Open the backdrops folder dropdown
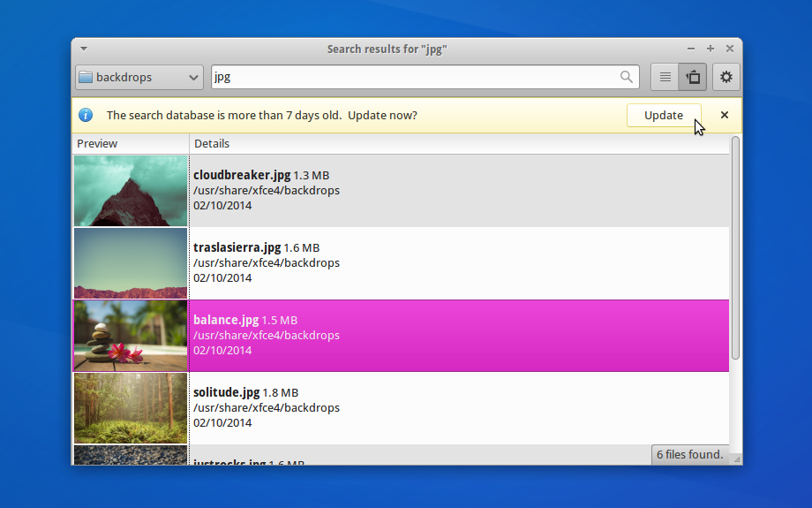Viewport: 812px width, 508px height. tap(139, 77)
